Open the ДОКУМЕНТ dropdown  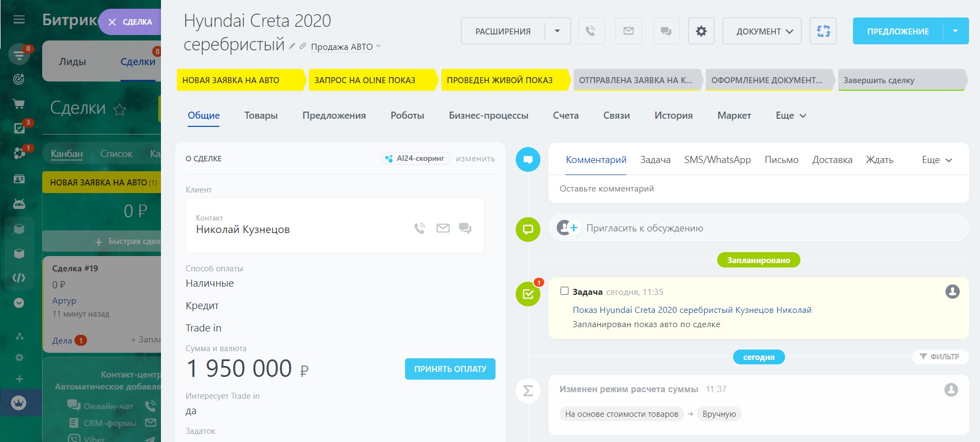[x=762, y=31]
